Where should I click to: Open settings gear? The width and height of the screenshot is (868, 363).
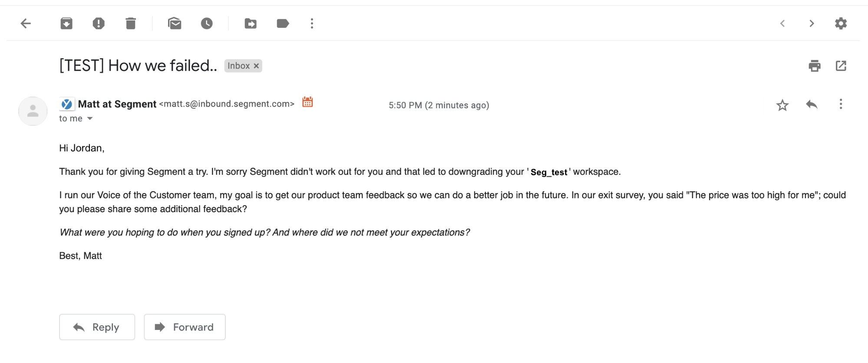[841, 23]
